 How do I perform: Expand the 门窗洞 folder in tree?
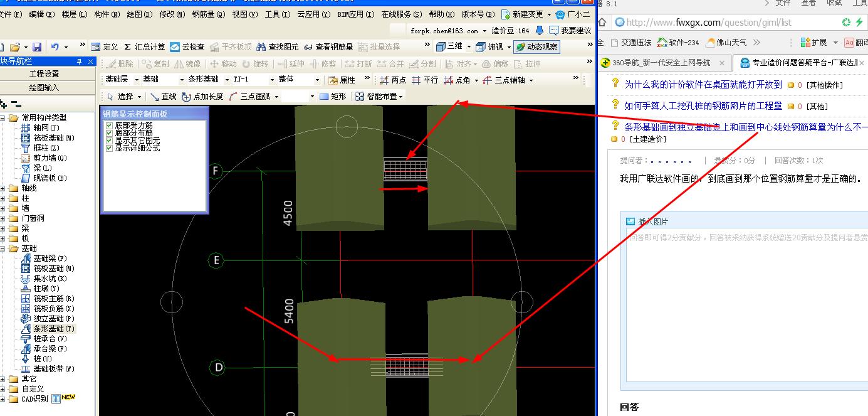(x=3, y=218)
